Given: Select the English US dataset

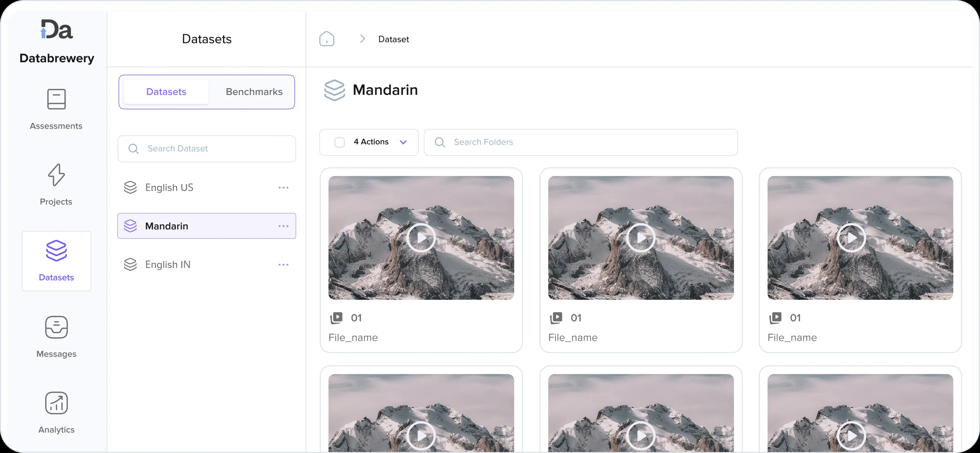Looking at the screenshot, I should pyautogui.click(x=206, y=187).
